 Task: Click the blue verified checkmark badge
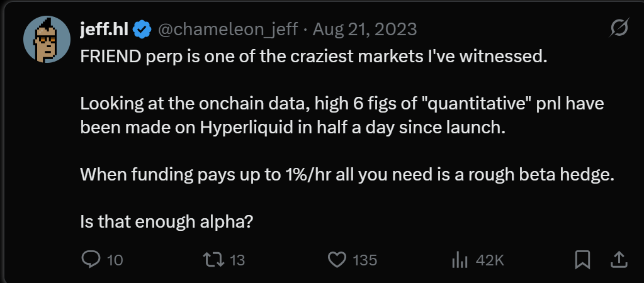click(x=143, y=30)
